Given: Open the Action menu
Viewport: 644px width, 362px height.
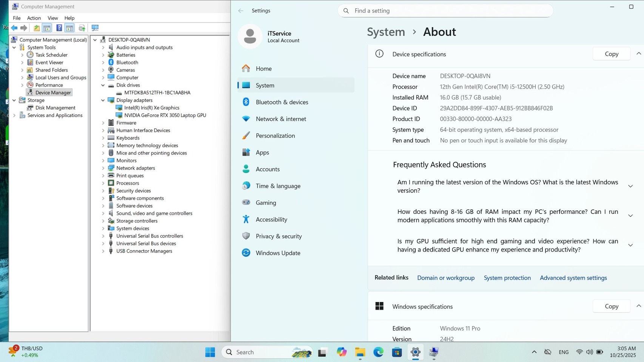Looking at the screenshot, I should pos(34,18).
